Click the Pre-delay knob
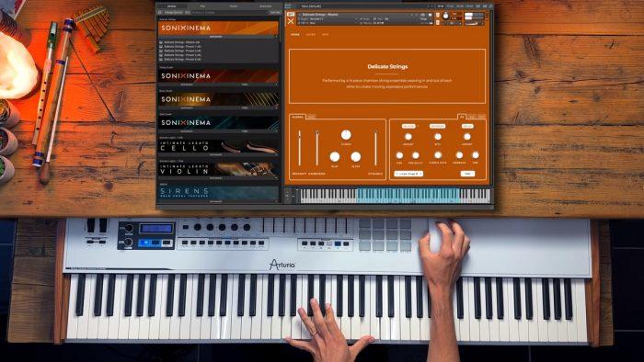The width and height of the screenshot is (644, 362). (416, 155)
